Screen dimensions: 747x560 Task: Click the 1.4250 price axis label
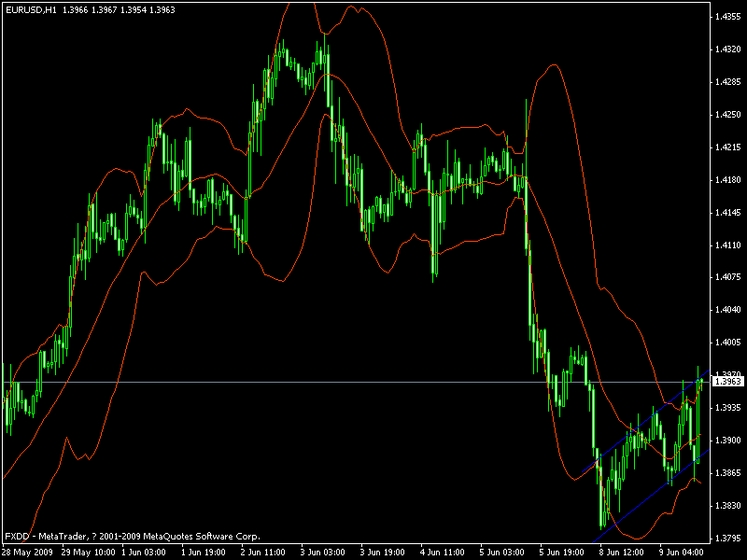[728, 115]
